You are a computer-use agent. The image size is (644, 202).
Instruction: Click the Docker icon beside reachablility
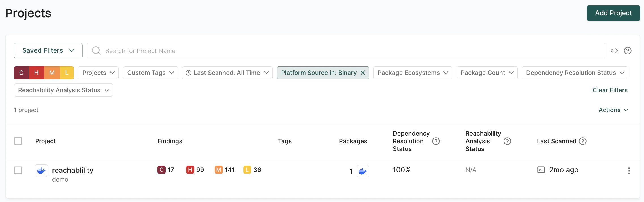click(x=41, y=171)
